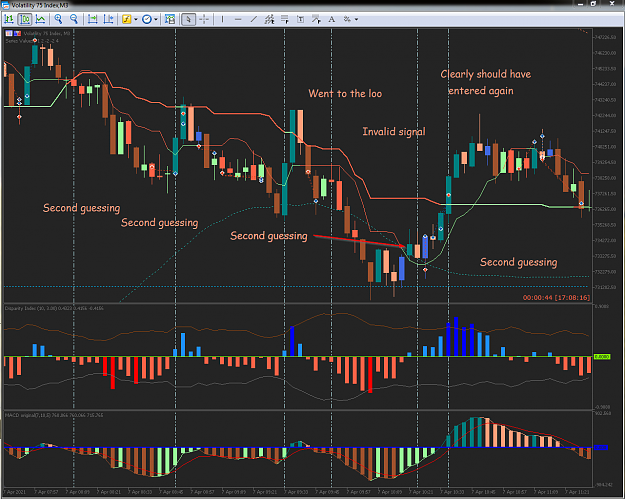The height and width of the screenshot is (499, 625).
Task: Select the Fibonacci retracement tool
Action: click(x=285, y=19)
